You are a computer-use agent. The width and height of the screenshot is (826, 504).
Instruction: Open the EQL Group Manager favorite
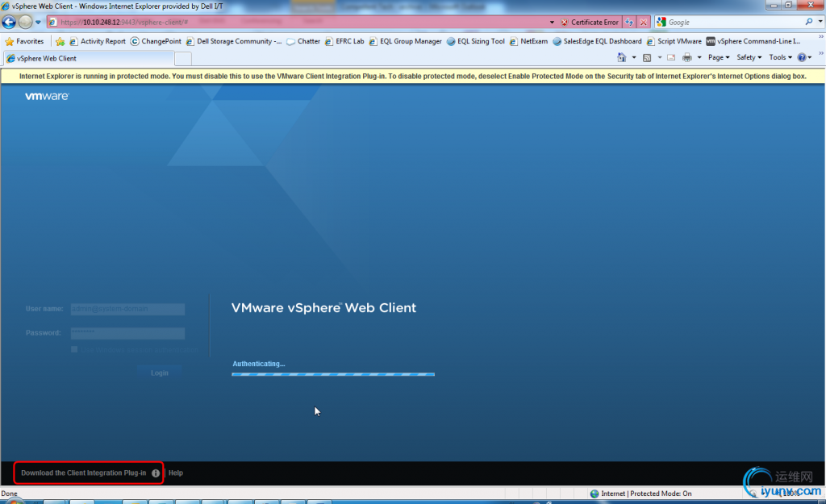[405, 41]
